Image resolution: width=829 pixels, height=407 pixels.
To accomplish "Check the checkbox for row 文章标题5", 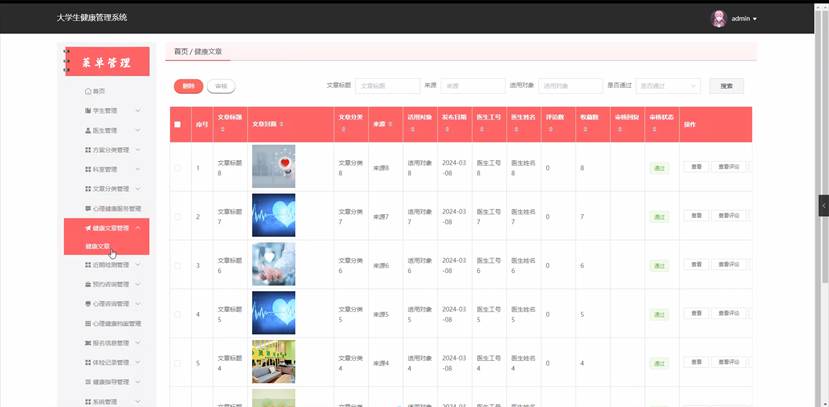I will coord(178,314).
